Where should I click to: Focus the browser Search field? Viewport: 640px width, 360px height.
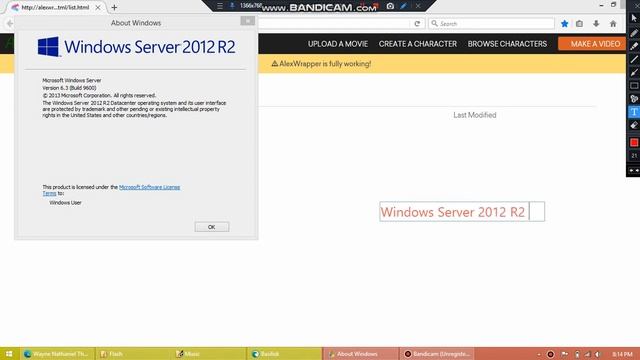click(x=491, y=24)
